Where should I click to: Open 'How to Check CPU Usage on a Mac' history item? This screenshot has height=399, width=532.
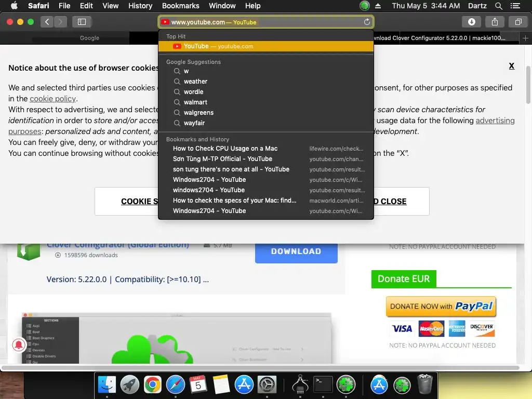tap(266, 149)
